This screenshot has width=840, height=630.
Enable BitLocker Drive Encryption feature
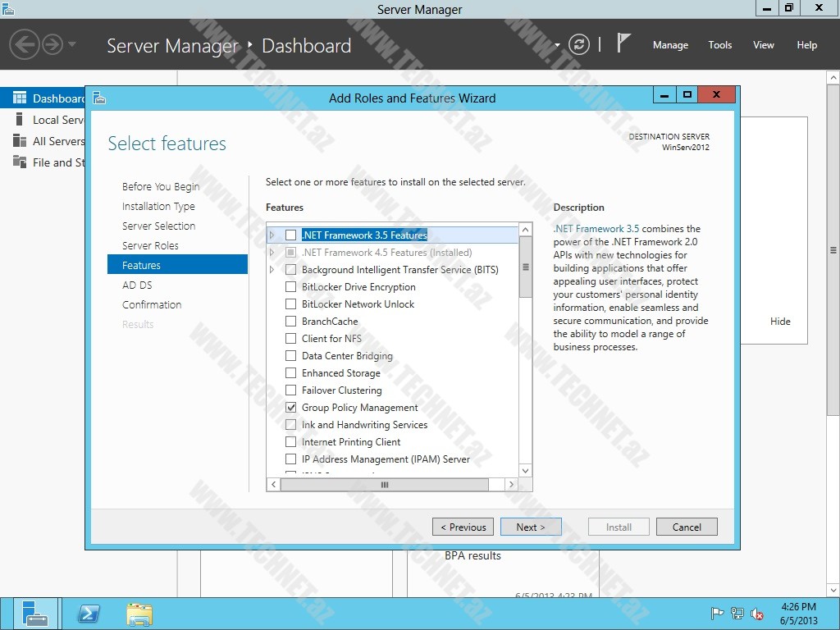290,286
